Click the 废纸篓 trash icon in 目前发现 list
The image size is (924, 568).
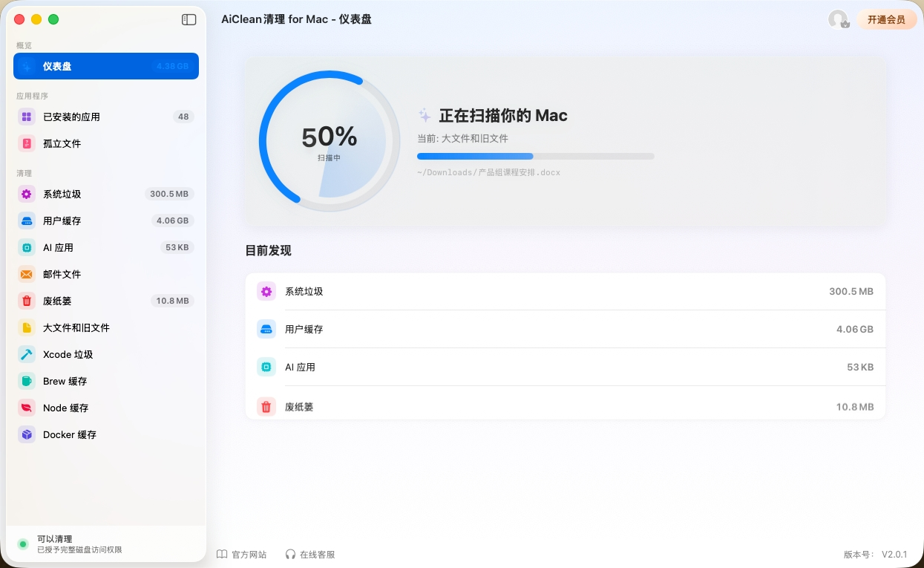coord(266,407)
